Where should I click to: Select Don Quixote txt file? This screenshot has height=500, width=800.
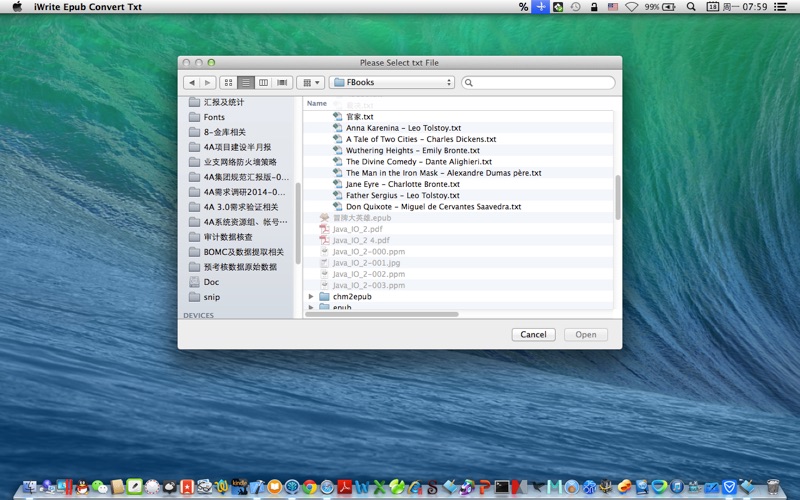[x=433, y=207]
